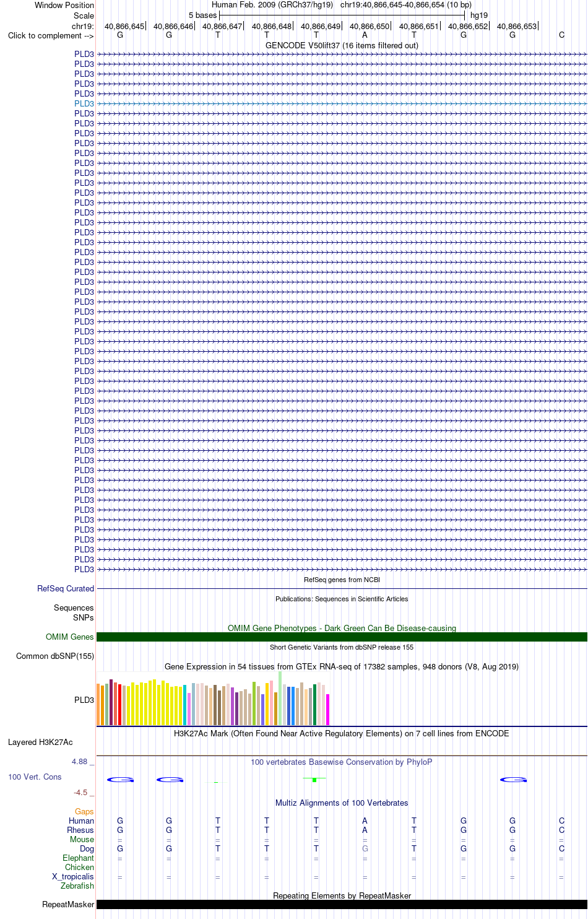Click the Elephant alignment row label

79,858
